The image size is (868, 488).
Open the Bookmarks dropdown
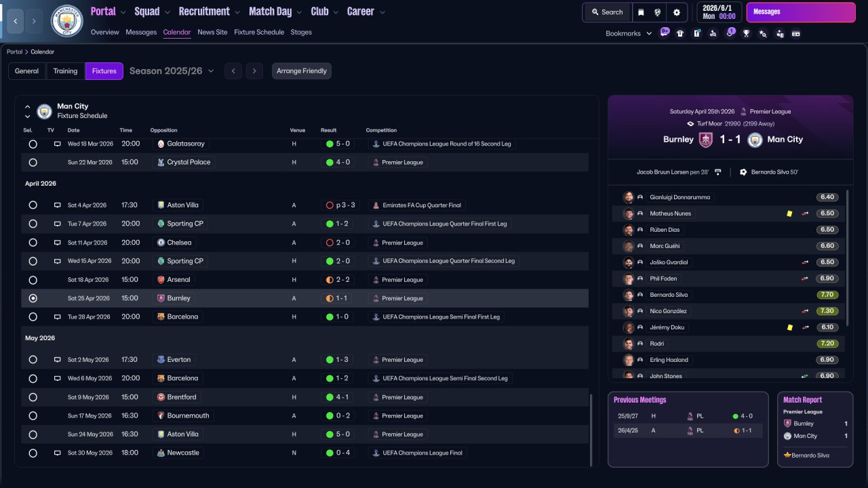click(629, 33)
